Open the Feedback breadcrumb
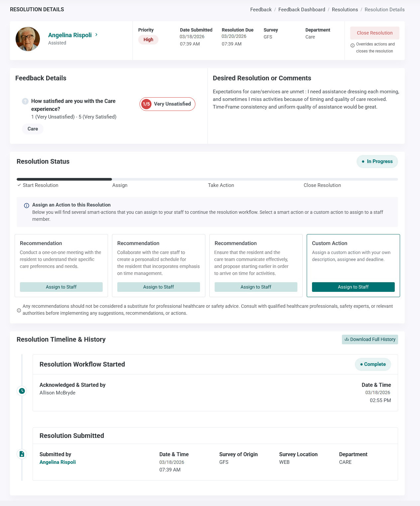Viewport: 420px width, 506px height. pos(261,10)
